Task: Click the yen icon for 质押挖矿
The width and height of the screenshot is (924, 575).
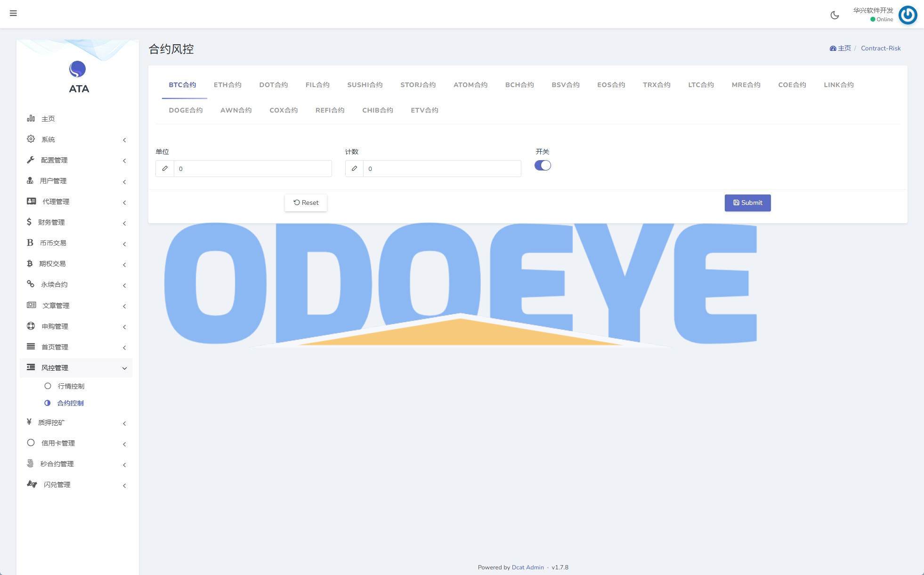Action: point(29,422)
